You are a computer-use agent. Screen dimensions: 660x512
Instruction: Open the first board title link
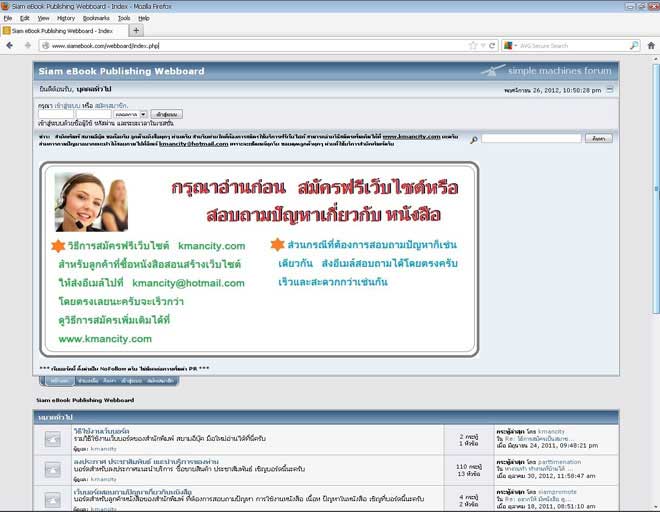coord(101,431)
